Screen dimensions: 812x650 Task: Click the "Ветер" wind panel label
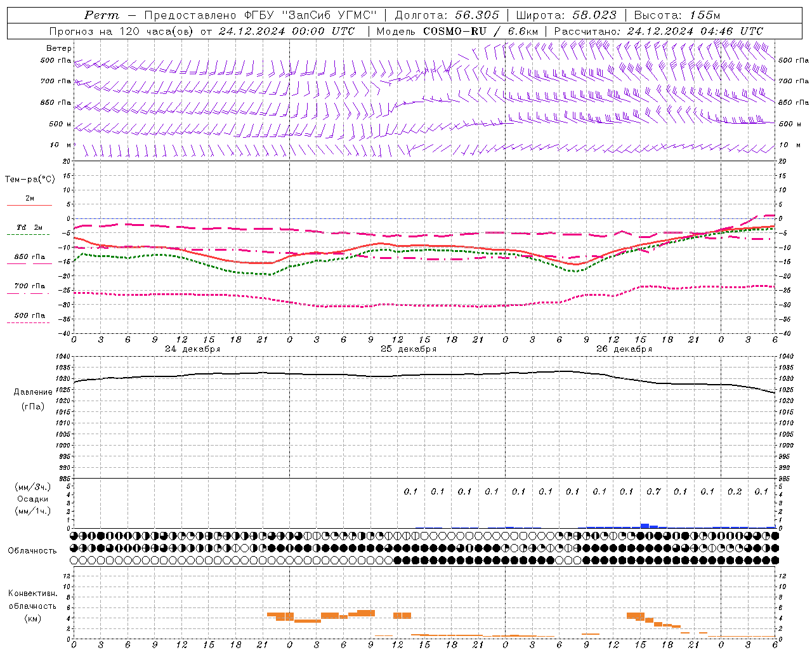click(x=59, y=48)
